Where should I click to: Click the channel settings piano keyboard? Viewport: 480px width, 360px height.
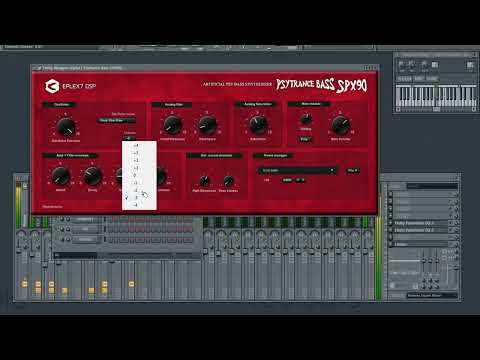click(x=436, y=96)
